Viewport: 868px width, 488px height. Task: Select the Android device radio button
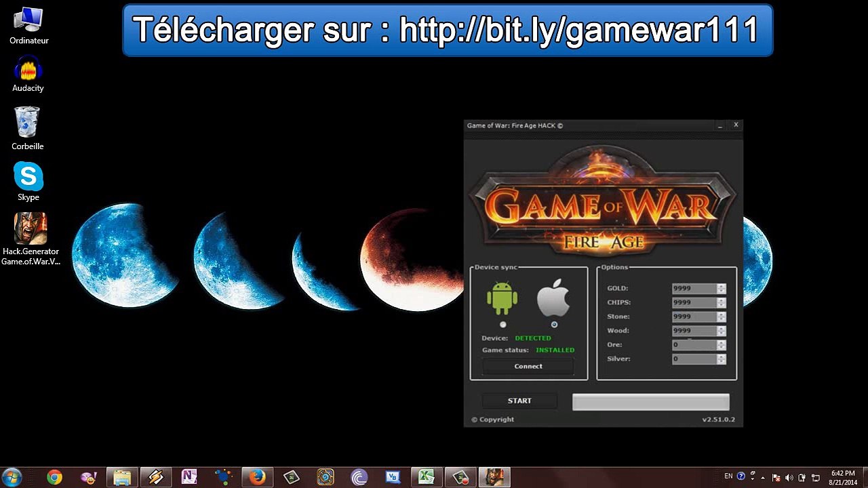(502, 325)
